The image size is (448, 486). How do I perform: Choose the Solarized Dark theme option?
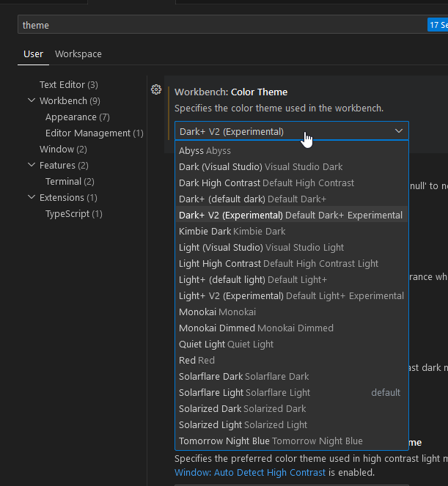tap(292, 408)
